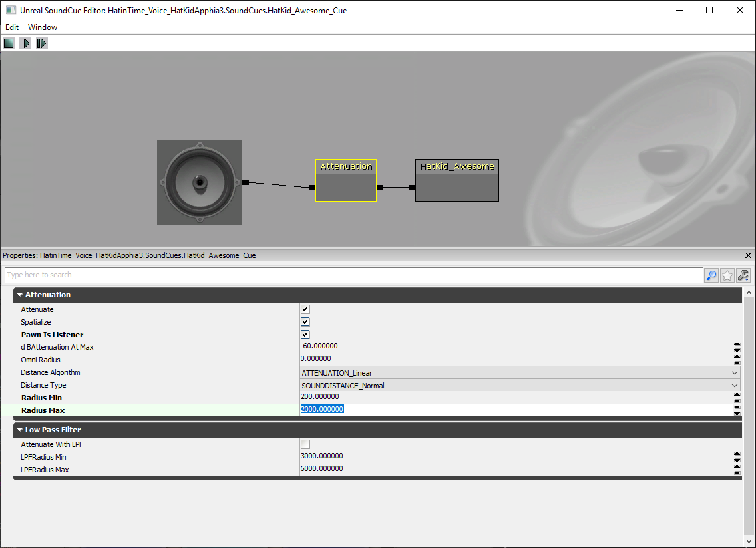The height and width of the screenshot is (548, 756).
Task: Decrease LPFRadius Min with down arrow
Action: (x=737, y=460)
